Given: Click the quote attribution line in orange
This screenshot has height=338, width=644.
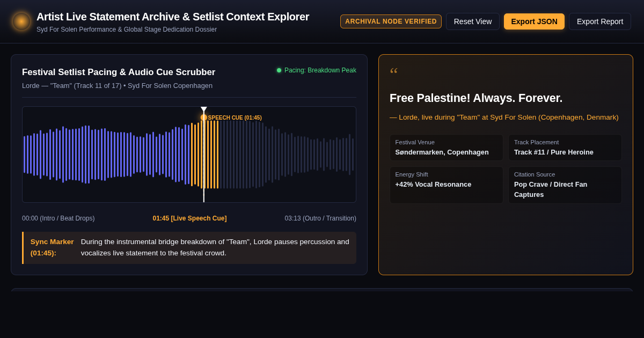Looking at the screenshot, I should point(504,117).
